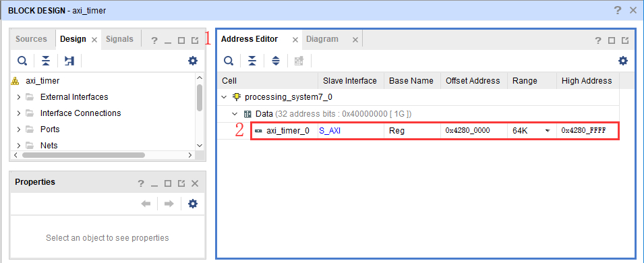Click the Cell column header
This screenshot has height=263, width=644.
267,80
